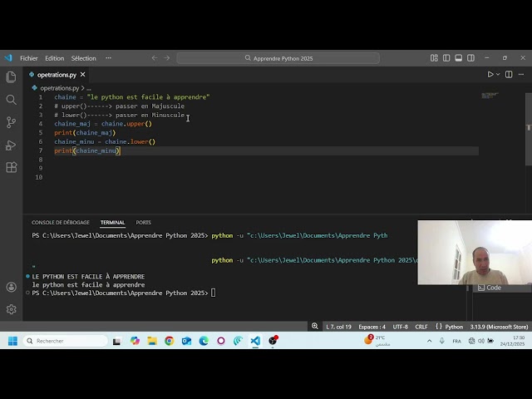Viewport: 532px width, 399px height.
Task: Show hidden system tray icons chevron
Action: [x=429, y=341]
